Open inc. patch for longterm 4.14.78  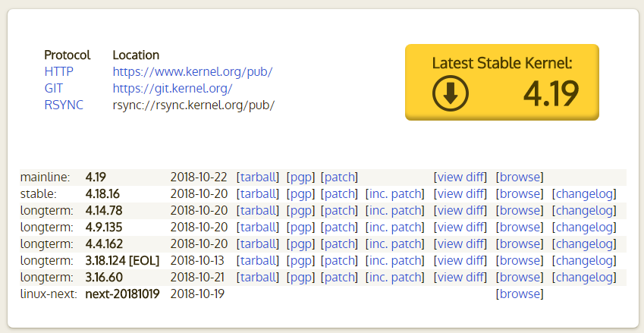[x=394, y=211]
